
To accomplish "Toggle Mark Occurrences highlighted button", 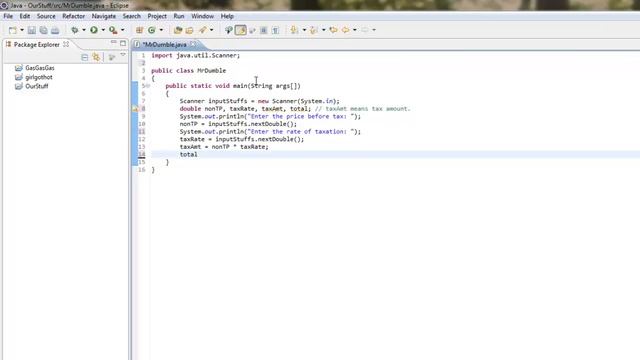I will pyautogui.click(x=241, y=30).
